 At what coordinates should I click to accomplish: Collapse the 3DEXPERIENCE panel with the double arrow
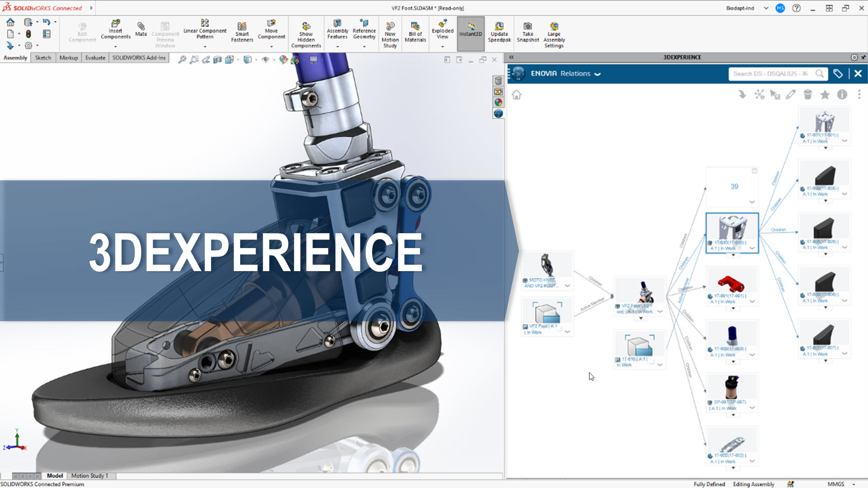[511, 57]
